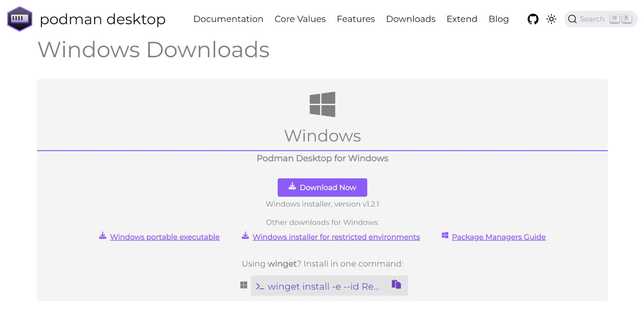Image resolution: width=644 pixels, height=312 pixels.
Task: Open the Features nav item
Action: 356,19
